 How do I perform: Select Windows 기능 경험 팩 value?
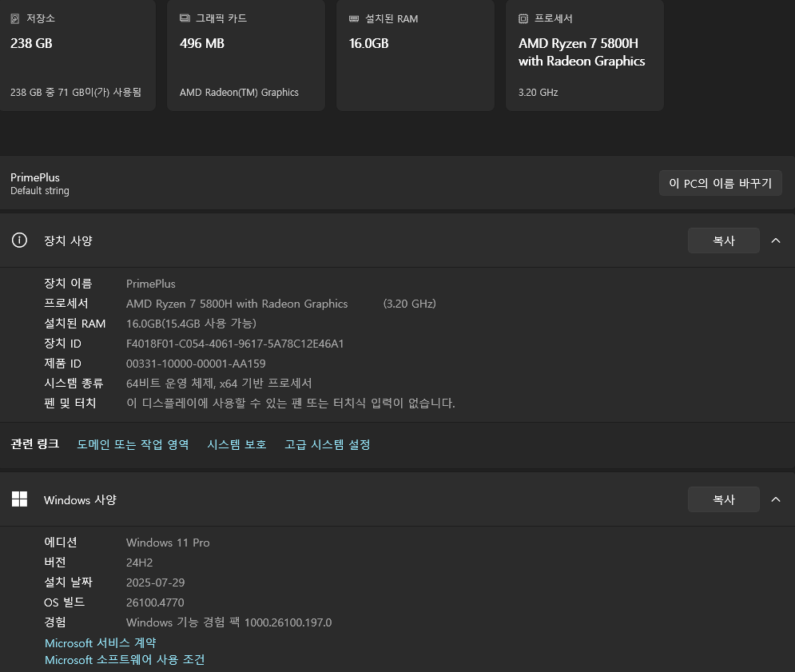229,622
